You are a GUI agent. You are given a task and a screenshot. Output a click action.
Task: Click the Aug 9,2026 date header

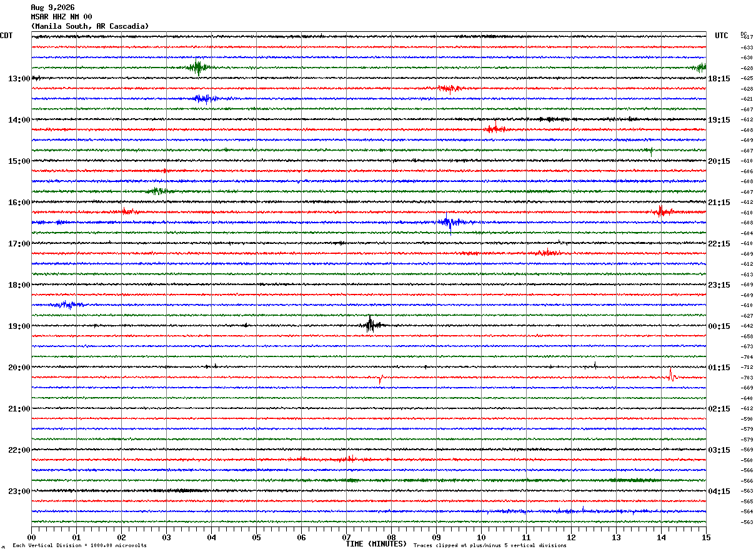(x=52, y=8)
